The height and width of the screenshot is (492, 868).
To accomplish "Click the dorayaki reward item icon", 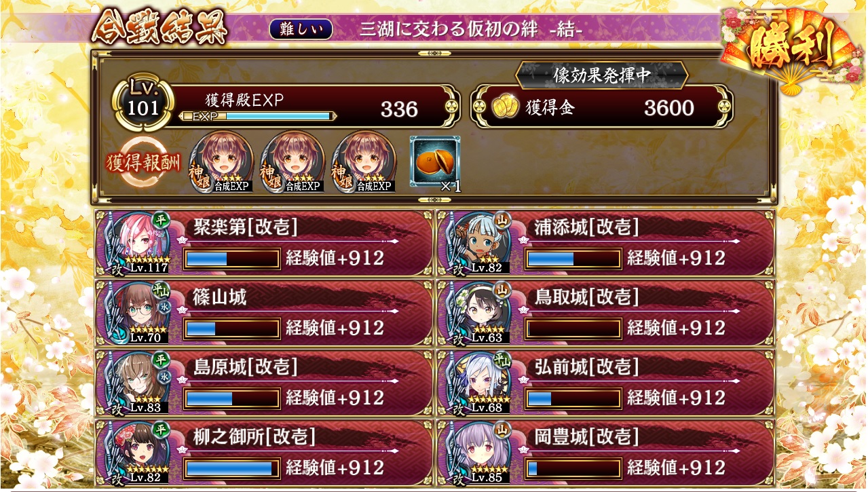I will 435,161.
